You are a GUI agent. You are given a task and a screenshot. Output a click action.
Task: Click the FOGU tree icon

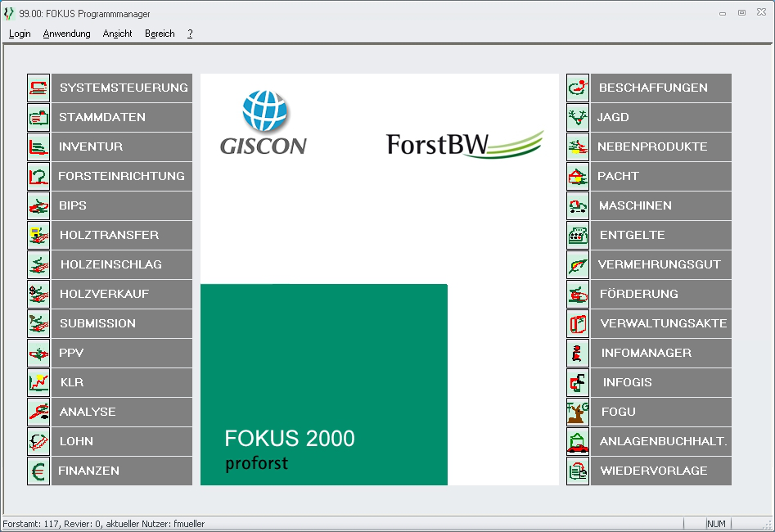click(x=578, y=412)
